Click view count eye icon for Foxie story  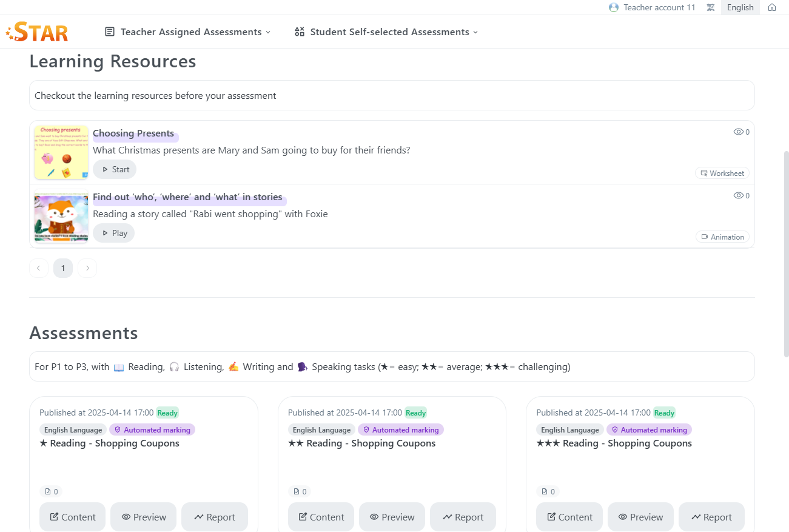point(738,195)
